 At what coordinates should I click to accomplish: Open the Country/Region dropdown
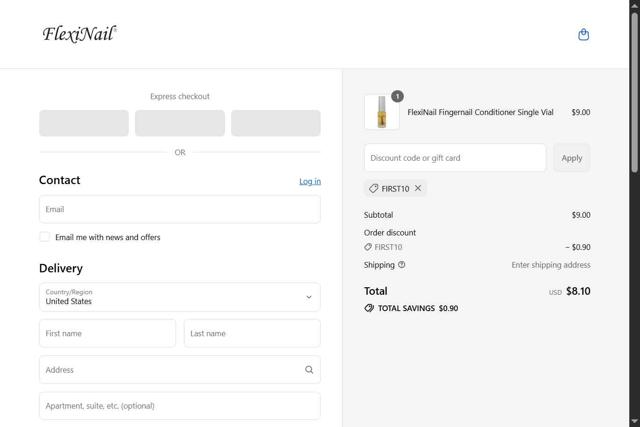click(180, 297)
